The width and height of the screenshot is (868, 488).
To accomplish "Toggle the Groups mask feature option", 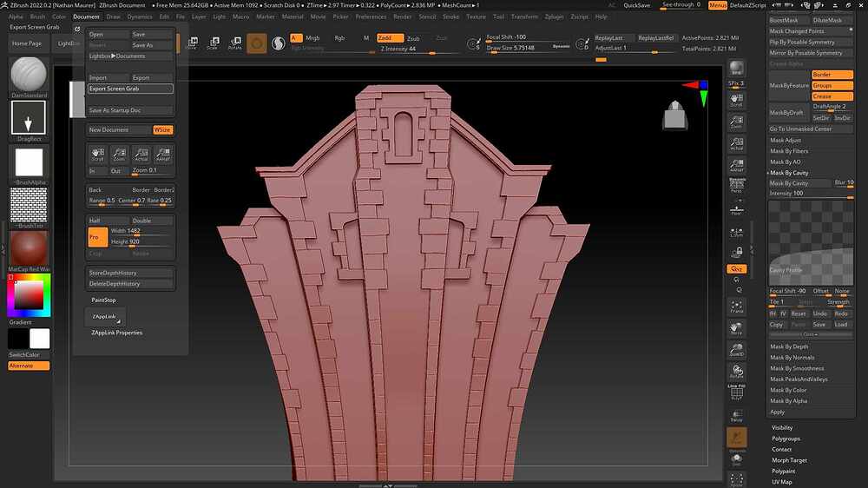I will tap(832, 85).
